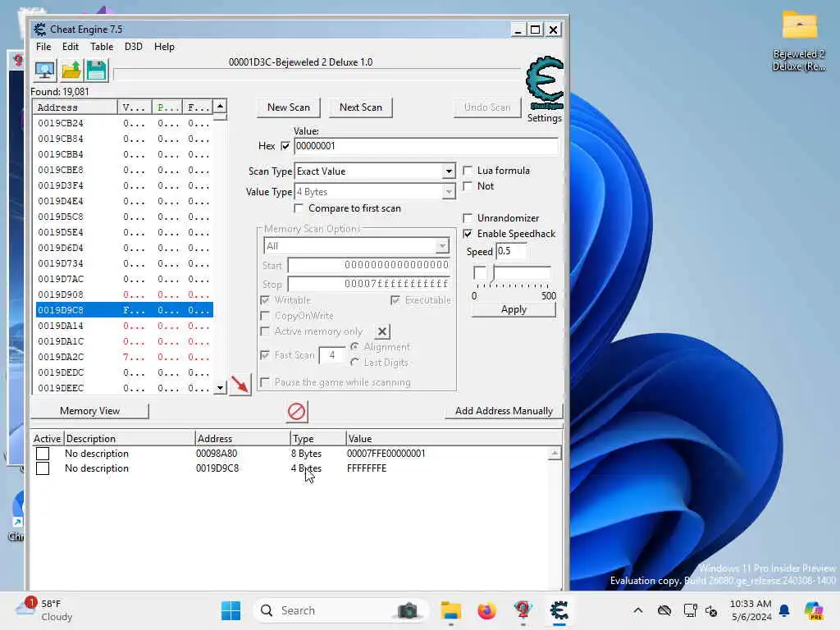Click the scan Value input field
The width and height of the screenshot is (840, 630).
[426, 146]
